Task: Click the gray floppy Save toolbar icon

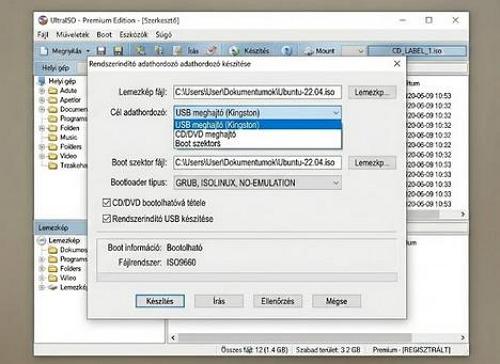Action: (x=101, y=51)
